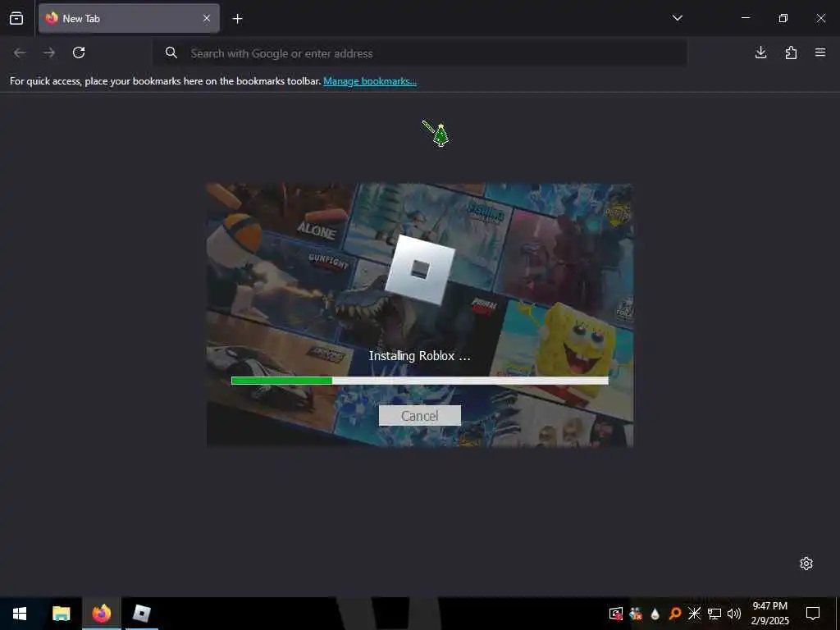Open the network status tray icon
Viewport: 840px width, 630px height.
[x=714, y=614]
